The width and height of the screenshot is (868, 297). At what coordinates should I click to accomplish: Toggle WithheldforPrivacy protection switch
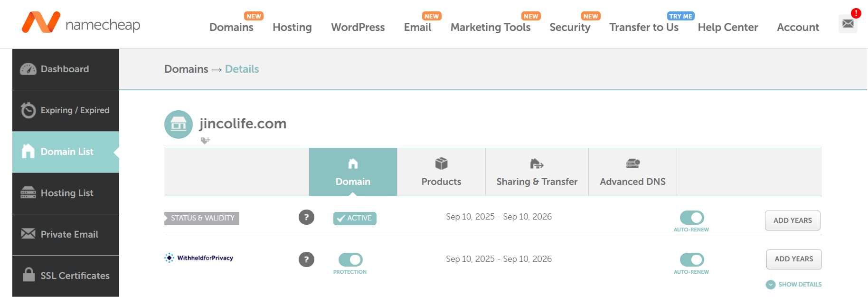coord(350,259)
